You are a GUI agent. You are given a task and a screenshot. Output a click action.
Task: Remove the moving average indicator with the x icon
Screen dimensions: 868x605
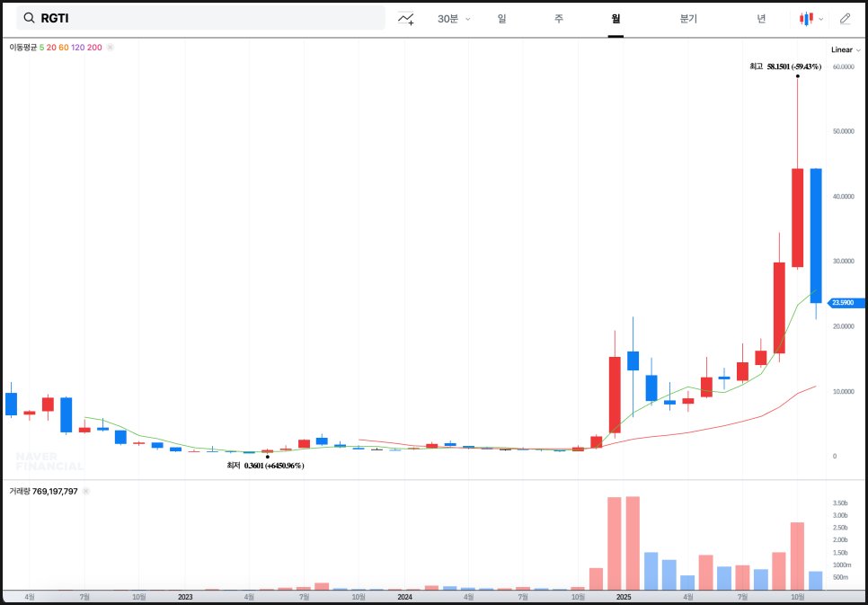(x=110, y=47)
